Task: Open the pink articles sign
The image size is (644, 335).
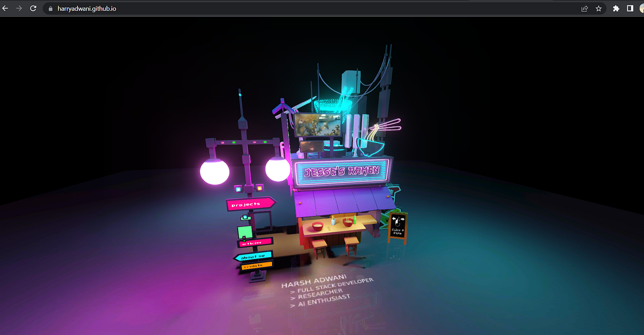Action: click(255, 243)
